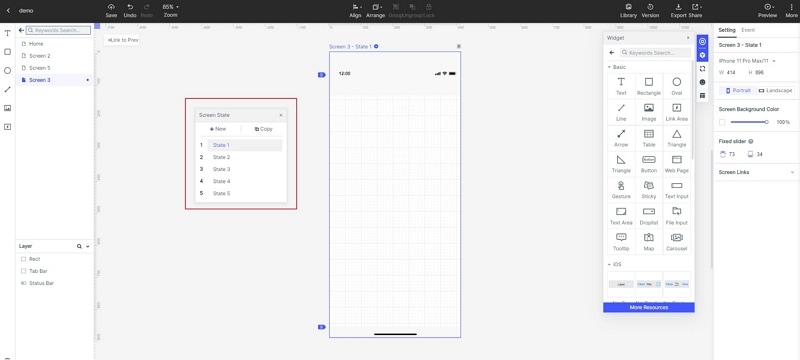800x360 pixels.
Task: Click the background opacity slider
Action: click(x=749, y=122)
